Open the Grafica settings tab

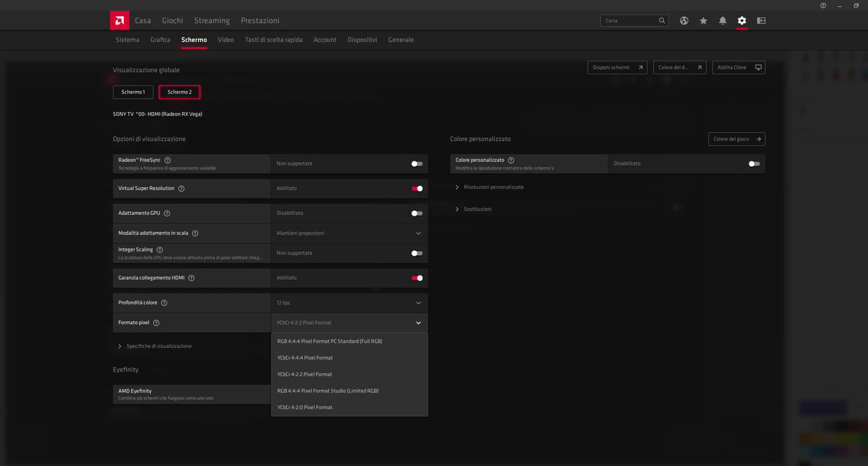160,40
